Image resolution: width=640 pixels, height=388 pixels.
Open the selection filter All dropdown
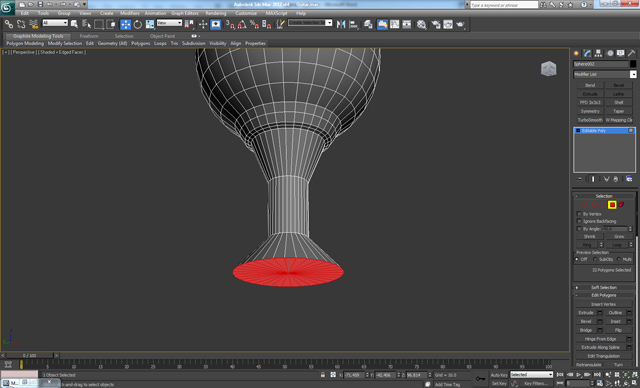point(55,23)
